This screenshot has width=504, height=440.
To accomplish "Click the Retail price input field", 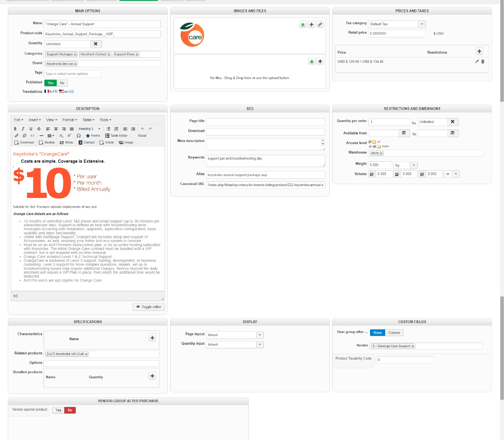I will pyautogui.click(x=397, y=33).
